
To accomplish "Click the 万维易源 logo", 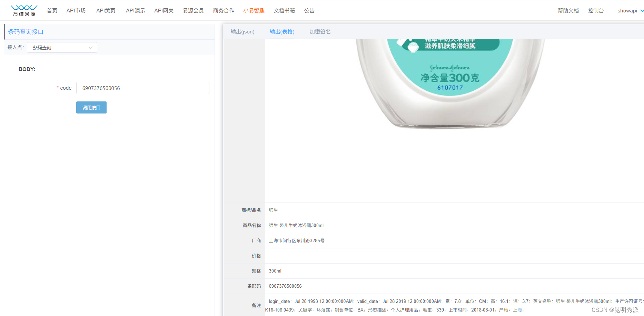I will click(x=24, y=10).
